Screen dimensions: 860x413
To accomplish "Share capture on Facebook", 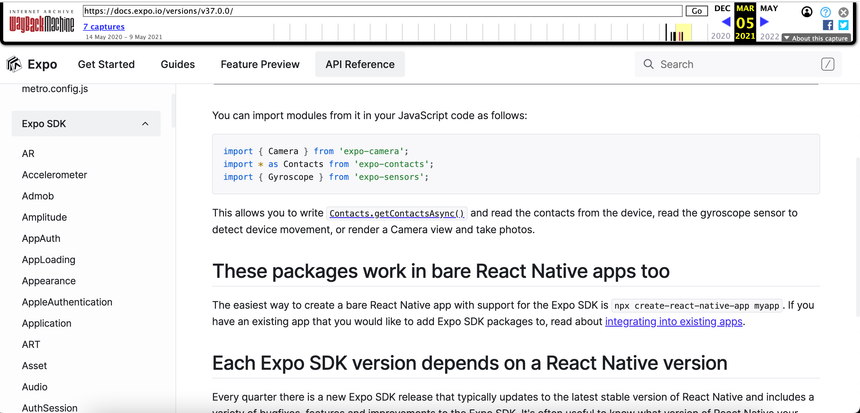I will point(827,25).
